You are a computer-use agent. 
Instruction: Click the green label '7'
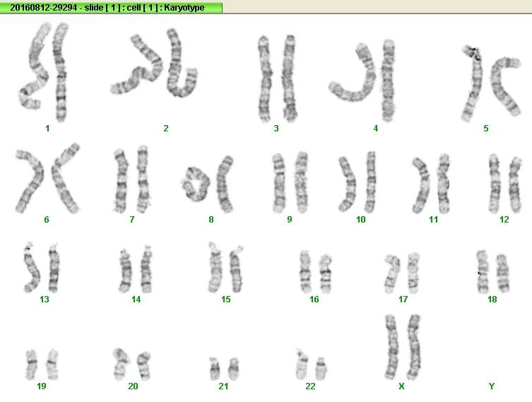[132, 220]
